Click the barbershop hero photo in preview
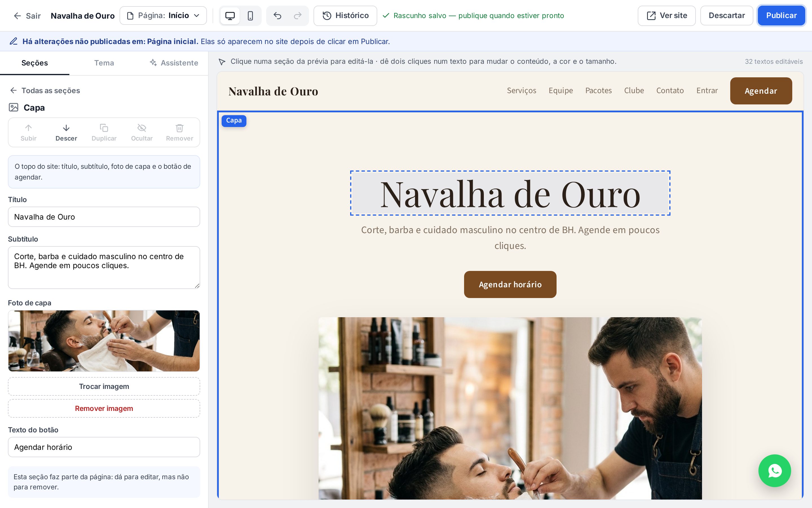The width and height of the screenshot is (812, 508). point(510,408)
